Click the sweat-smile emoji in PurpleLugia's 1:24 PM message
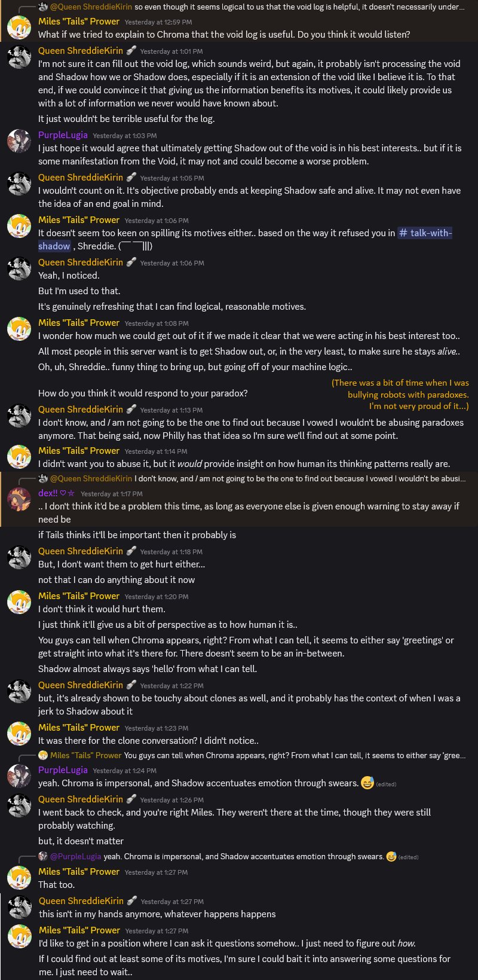Image resolution: width=478 pixels, height=980 pixels. (367, 783)
